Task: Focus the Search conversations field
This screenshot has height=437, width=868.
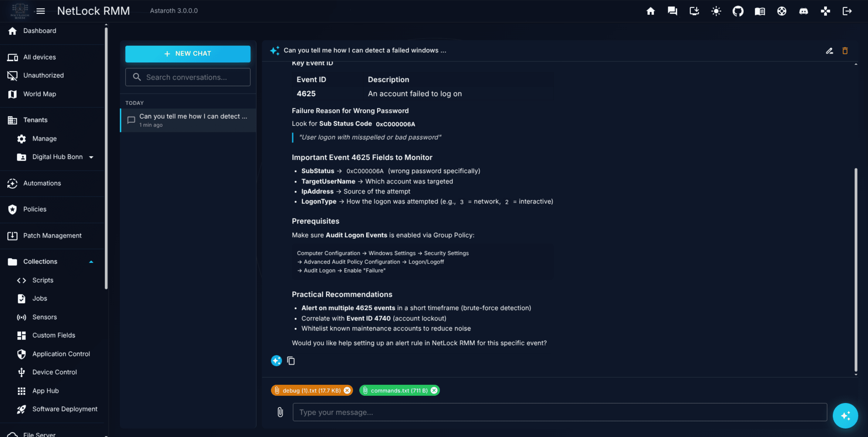Action: (188, 77)
